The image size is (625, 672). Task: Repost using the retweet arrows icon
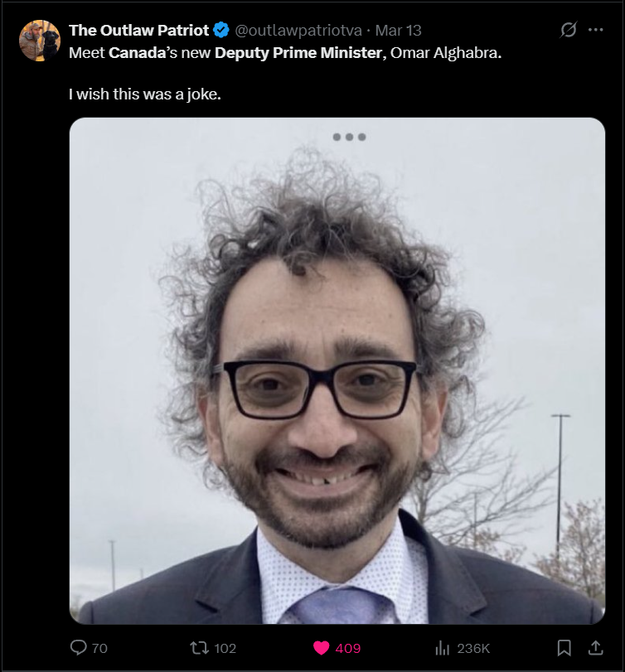point(199,648)
